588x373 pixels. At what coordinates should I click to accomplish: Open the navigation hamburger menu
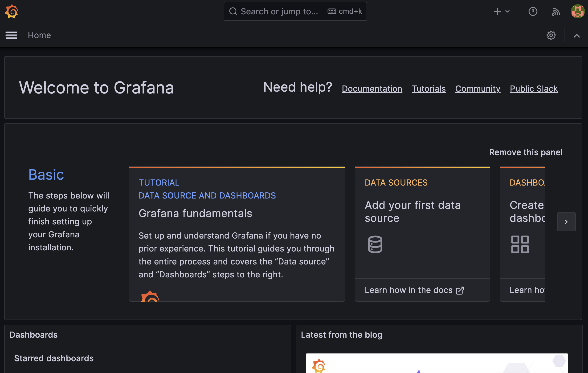tap(11, 35)
